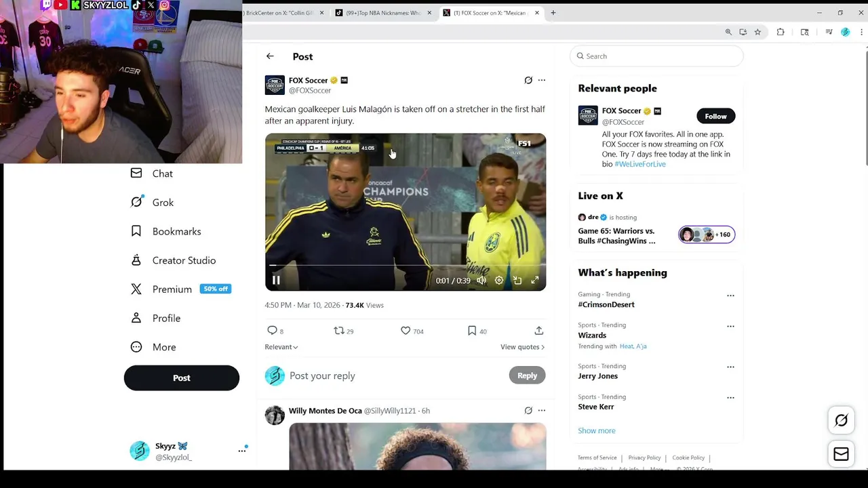Image resolution: width=868 pixels, height=488 pixels.
Task: Open the #CrimsonDesert trend
Action: point(606,305)
